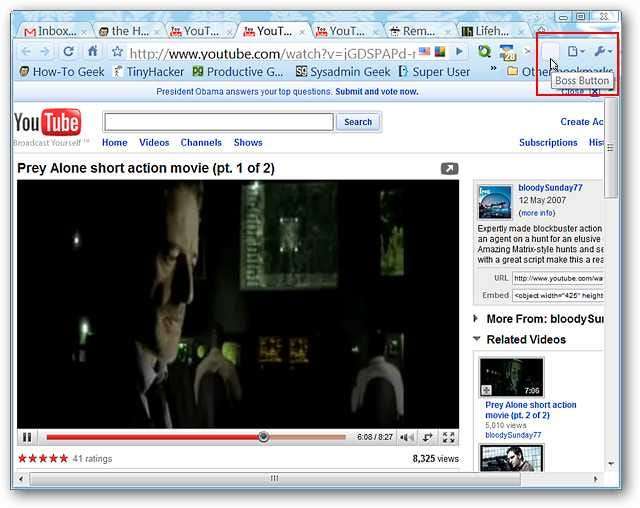Open the Productive G... bookmark
640x508 pixels.
click(x=238, y=72)
